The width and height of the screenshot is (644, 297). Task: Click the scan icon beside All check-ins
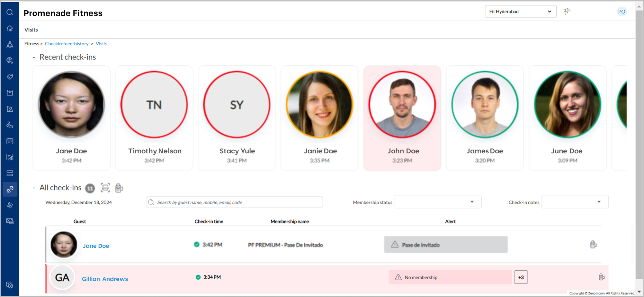[x=105, y=188]
